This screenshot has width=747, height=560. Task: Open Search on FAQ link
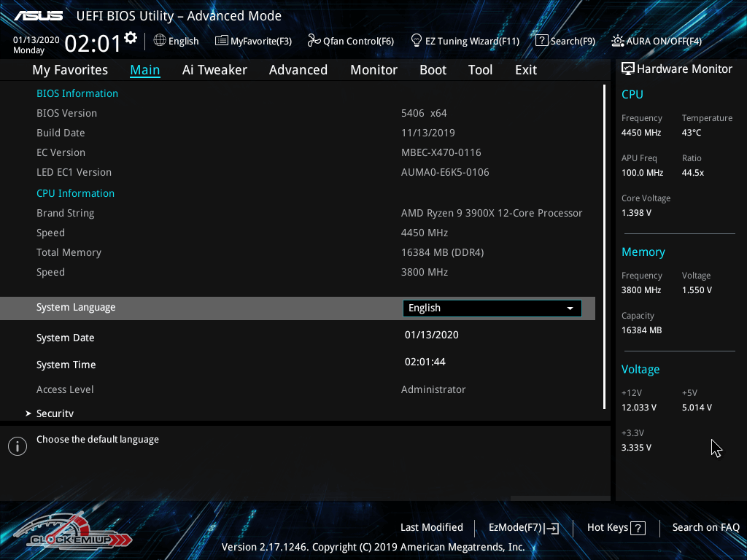click(705, 527)
